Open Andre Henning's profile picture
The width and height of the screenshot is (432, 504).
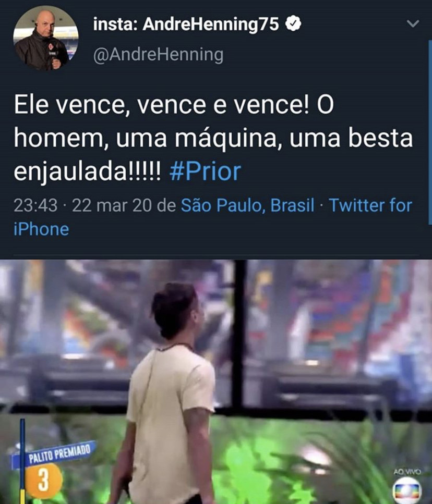click(x=46, y=38)
